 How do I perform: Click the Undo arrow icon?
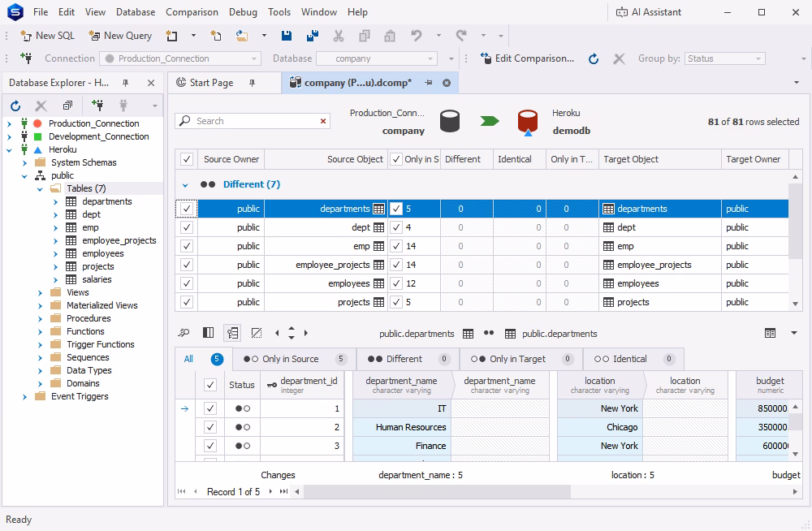pos(417,36)
